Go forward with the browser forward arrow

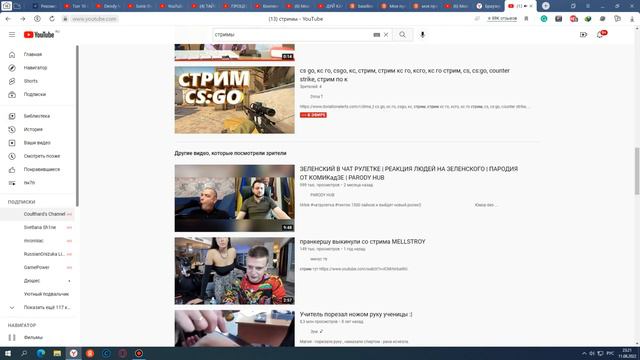click(x=23, y=19)
